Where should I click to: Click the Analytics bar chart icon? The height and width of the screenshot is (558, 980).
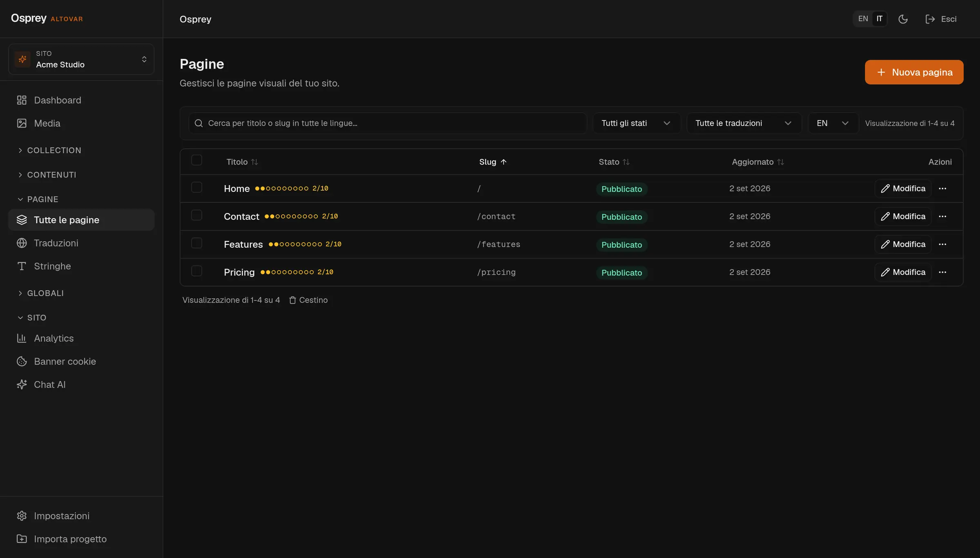coord(22,338)
